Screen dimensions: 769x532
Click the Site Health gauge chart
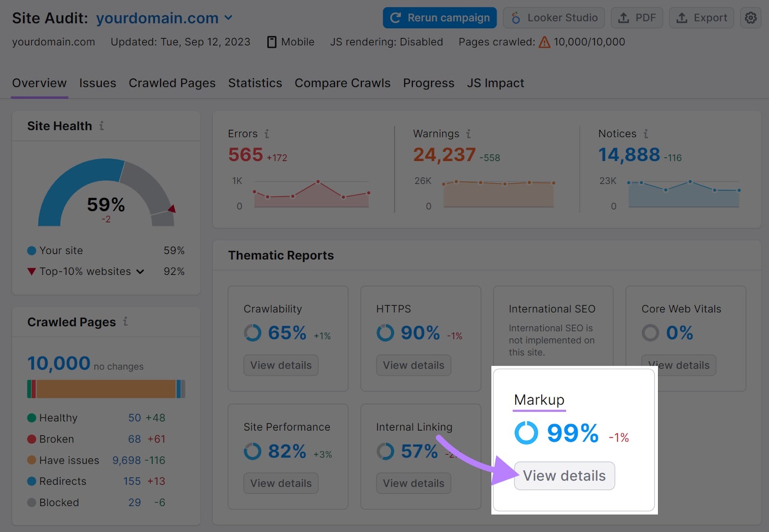106,192
